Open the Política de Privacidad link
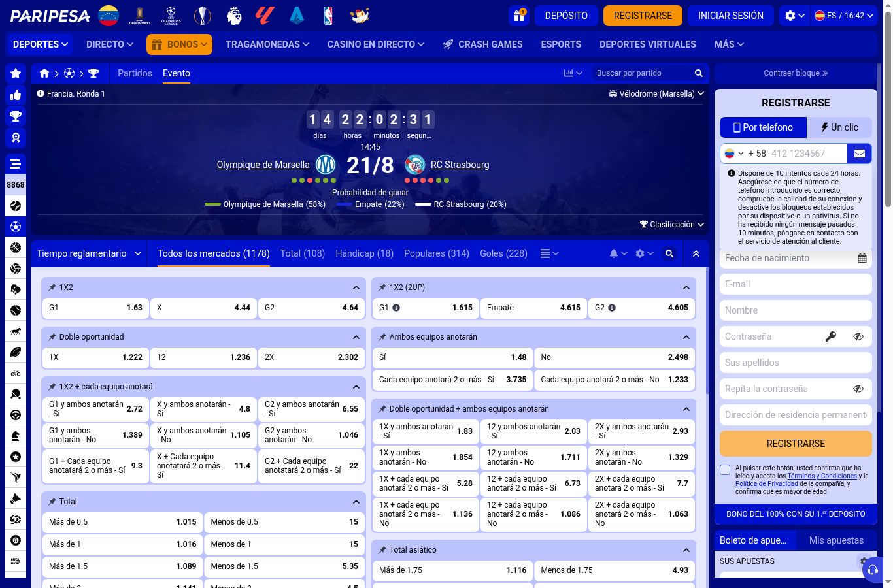Viewport: 893px width, 588px height. 767,484
